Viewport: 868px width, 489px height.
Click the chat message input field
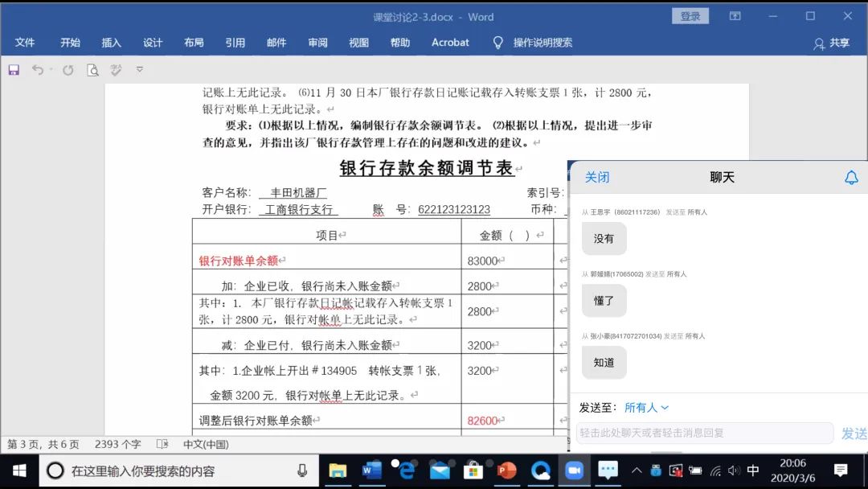click(704, 433)
